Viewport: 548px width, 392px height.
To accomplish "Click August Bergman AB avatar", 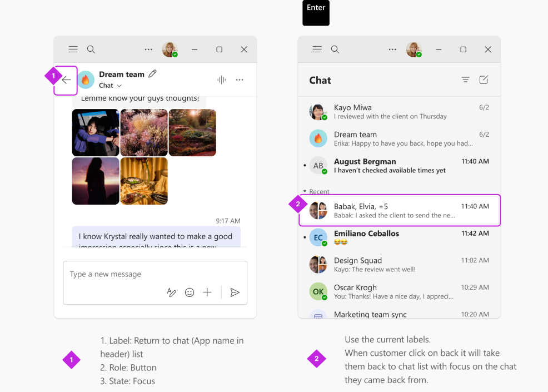I will coord(318,166).
